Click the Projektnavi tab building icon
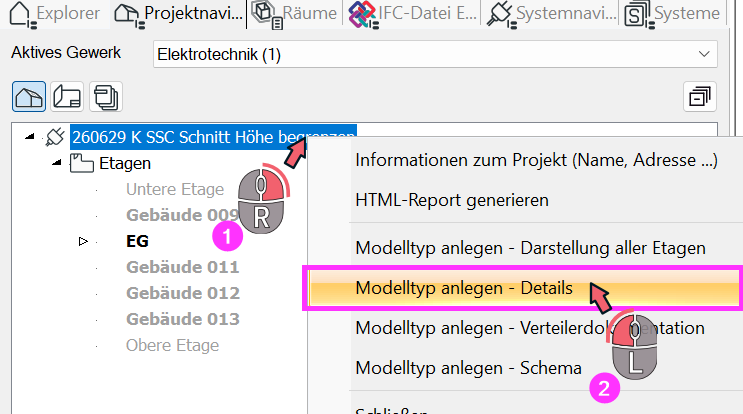The image size is (743, 414). 128,15
